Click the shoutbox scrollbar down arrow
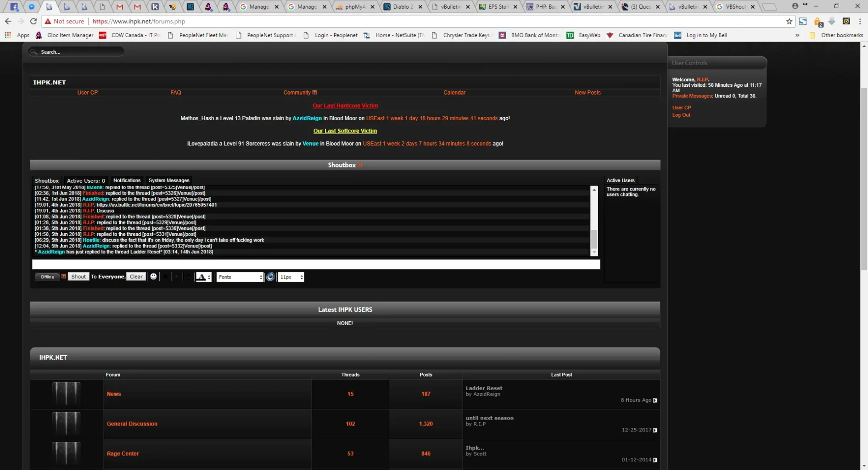868x470 pixels. (x=594, y=252)
